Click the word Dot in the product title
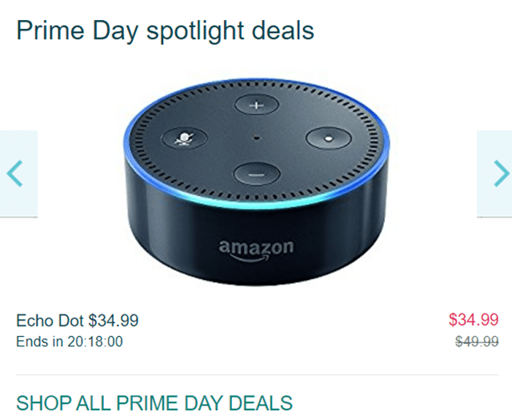 pyautogui.click(x=71, y=321)
